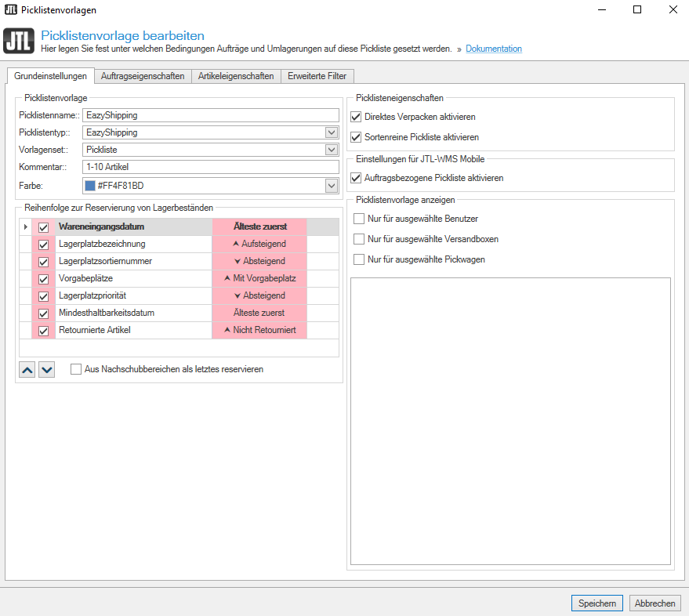689x616 pixels.
Task: Toggle 'Nicht Retourniert' for Retournierte Artikel
Action: tap(259, 330)
